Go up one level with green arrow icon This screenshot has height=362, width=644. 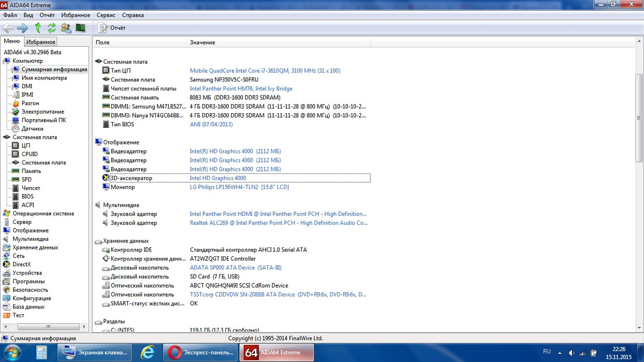[38, 28]
